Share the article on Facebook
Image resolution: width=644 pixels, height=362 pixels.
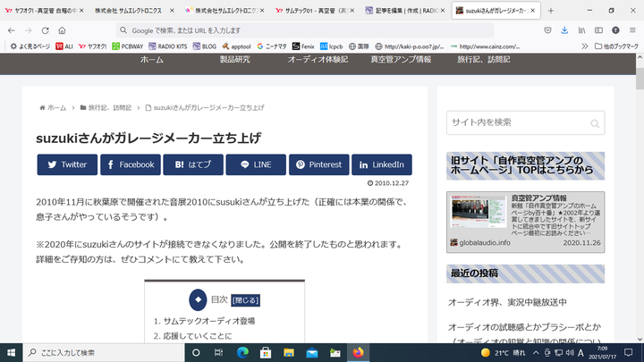point(131,164)
